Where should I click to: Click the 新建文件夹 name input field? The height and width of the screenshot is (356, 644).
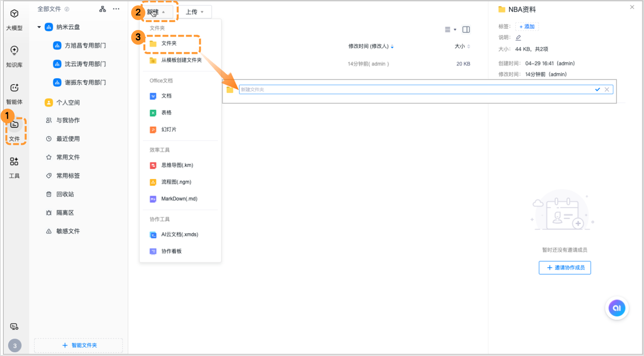413,89
